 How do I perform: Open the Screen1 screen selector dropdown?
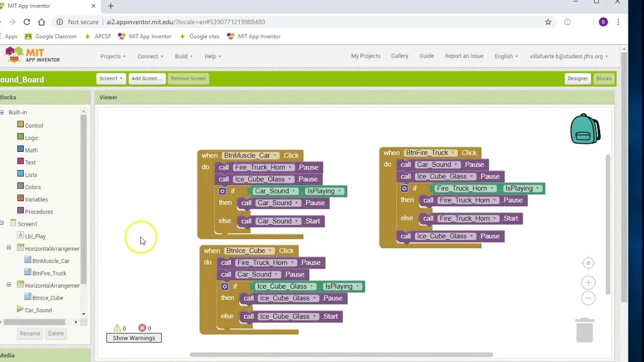click(x=111, y=78)
